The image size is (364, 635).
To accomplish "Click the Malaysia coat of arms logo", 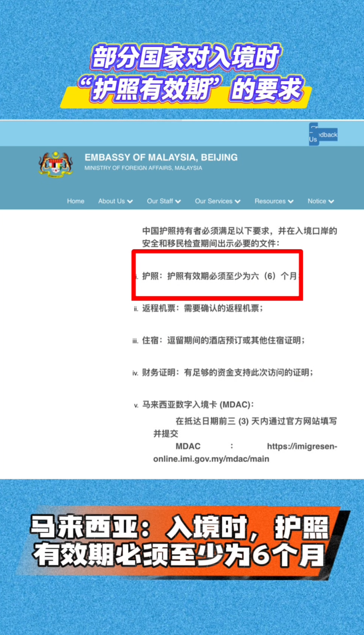I will [56, 164].
